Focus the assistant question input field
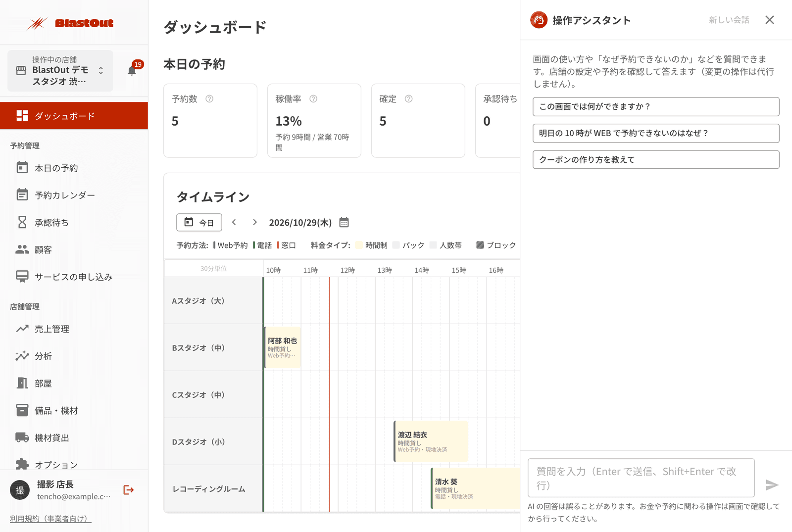The width and height of the screenshot is (792, 532). pyautogui.click(x=641, y=478)
